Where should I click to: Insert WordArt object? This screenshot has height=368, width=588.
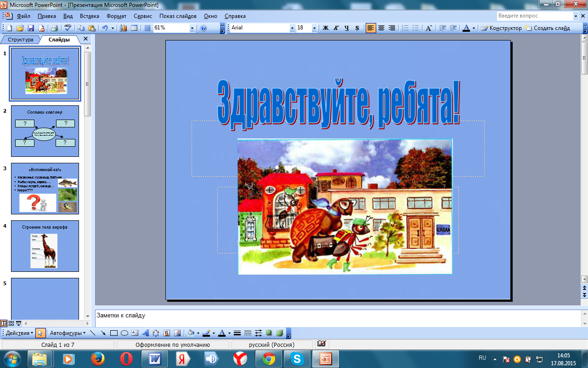pyautogui.click(x=146, y=333)
